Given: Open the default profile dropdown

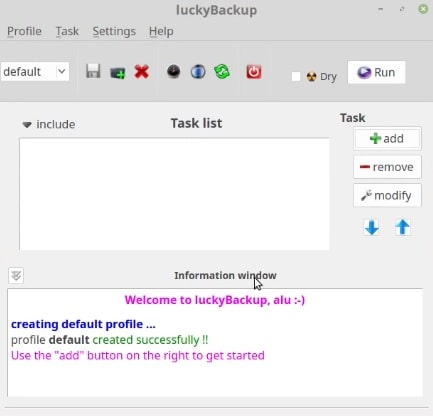Looking at the screenshot, I should (35, 71).
